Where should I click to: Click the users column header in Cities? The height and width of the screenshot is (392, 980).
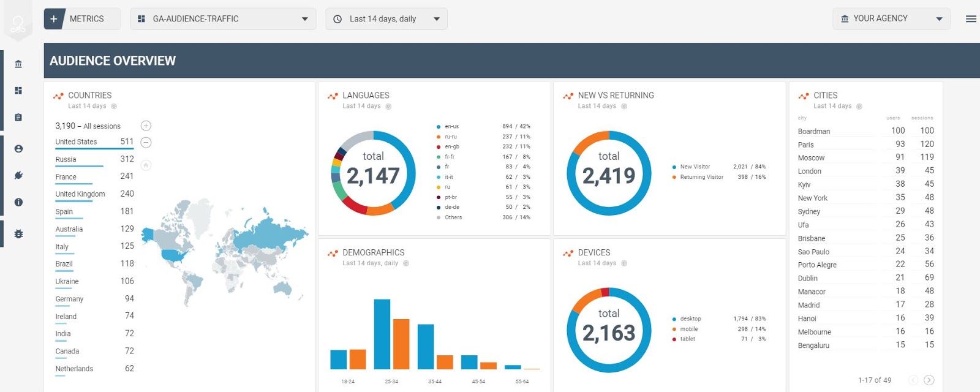click(893, 118)
